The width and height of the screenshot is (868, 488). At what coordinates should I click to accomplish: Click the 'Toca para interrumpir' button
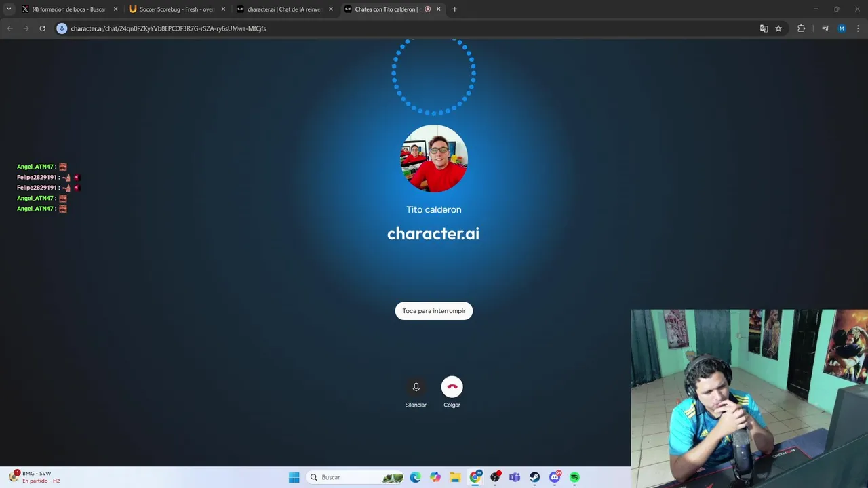pyautogui.click(x=434, y=311)
